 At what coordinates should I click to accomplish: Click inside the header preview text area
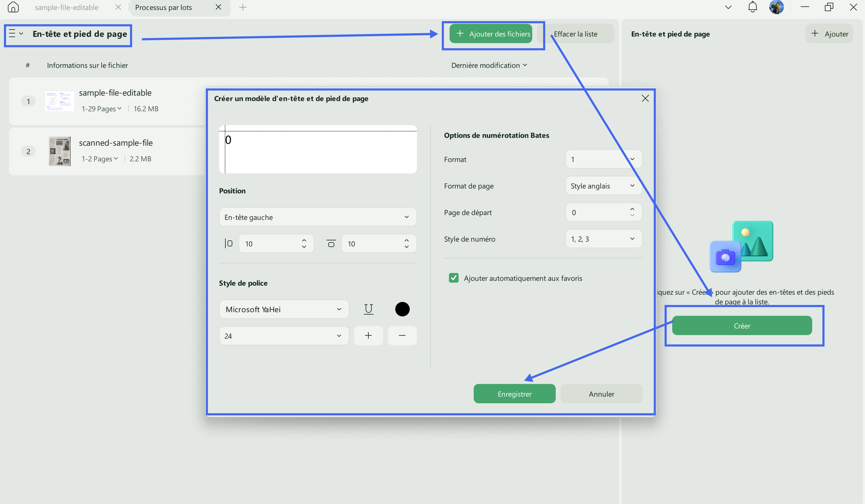(x=318, y=150)
